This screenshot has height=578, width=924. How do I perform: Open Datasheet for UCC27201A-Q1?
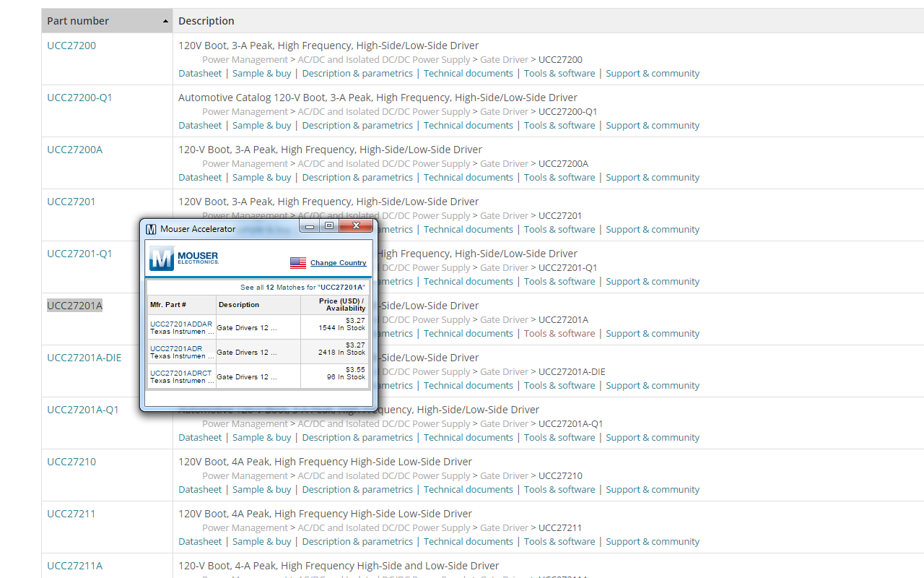pyautogui.click(x=200, y=438)
